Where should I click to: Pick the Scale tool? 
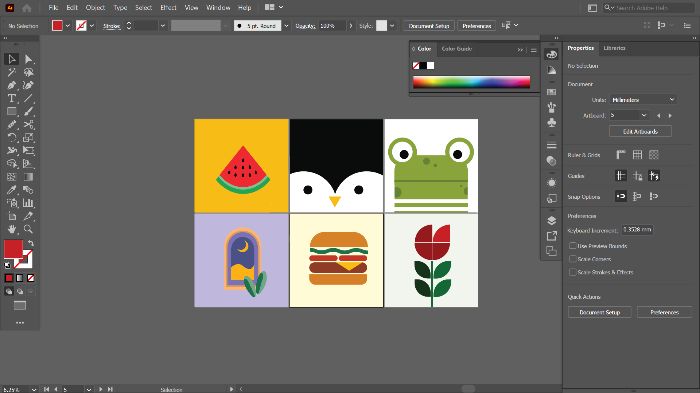(29, 138)
